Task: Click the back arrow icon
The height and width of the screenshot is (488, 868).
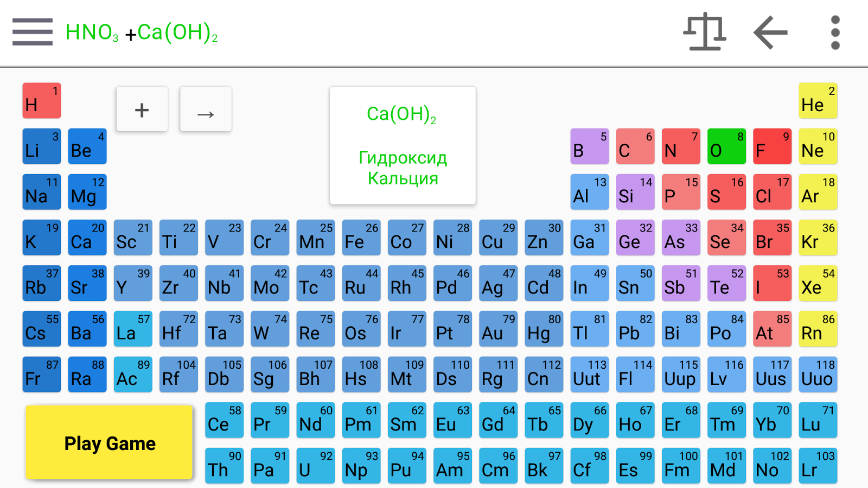Action: tap(770, 33)
